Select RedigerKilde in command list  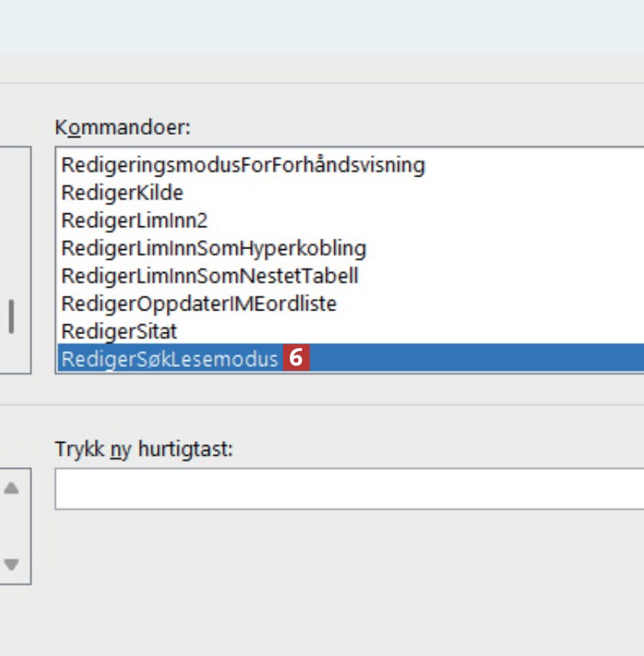coord(122,193)
